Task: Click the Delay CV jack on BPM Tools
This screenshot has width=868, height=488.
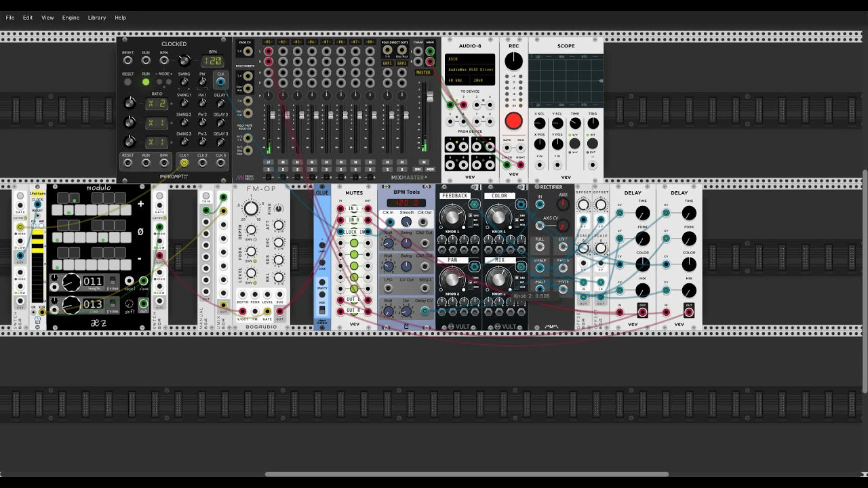Action: click(x=425, y=311)
